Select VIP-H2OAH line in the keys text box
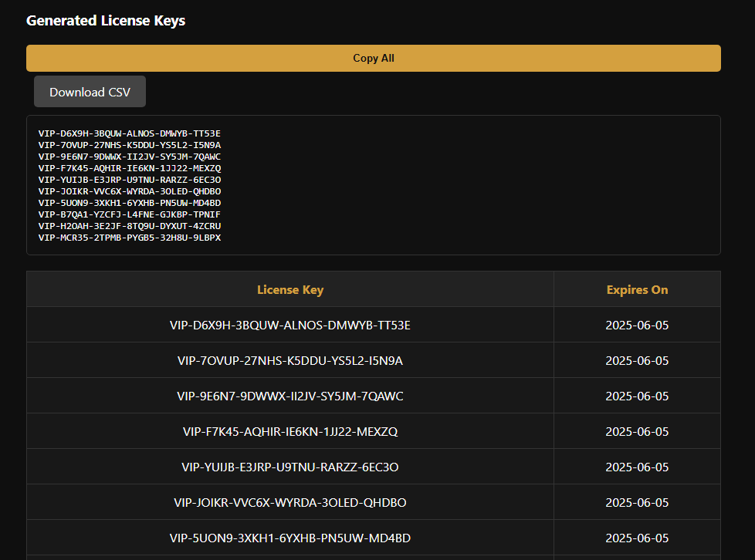This screenshot has height=560, width=755. 130,226
